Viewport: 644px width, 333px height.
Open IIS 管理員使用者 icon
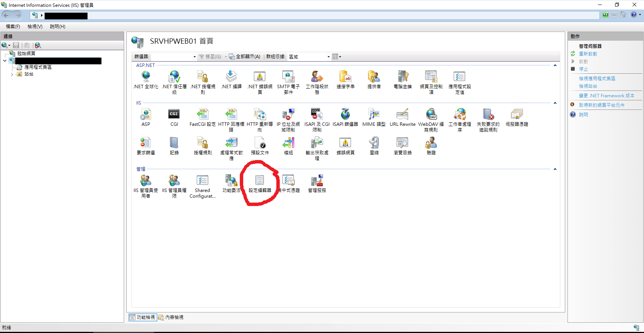tap(146, 186)
